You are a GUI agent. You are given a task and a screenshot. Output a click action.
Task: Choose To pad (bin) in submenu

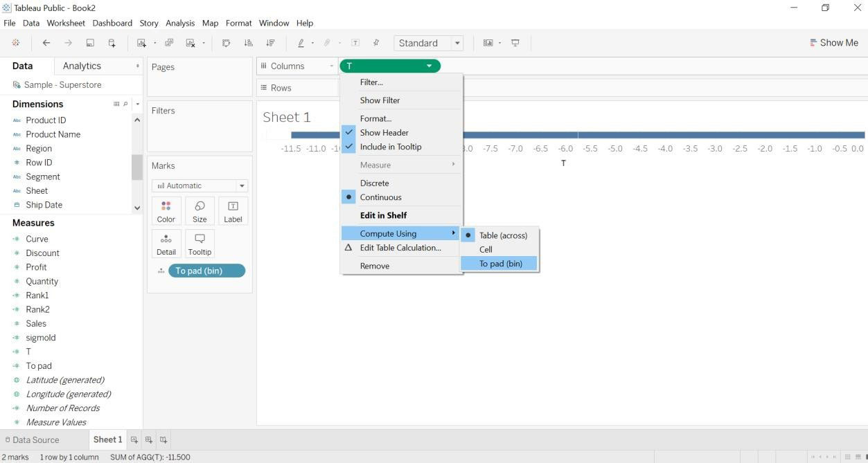pos(499,264)
